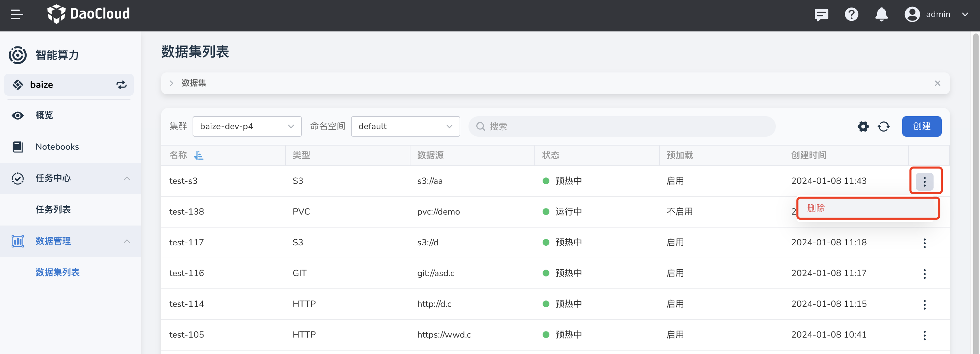
Task: Click the table settings gear icon
Action: tap(863, 126)
